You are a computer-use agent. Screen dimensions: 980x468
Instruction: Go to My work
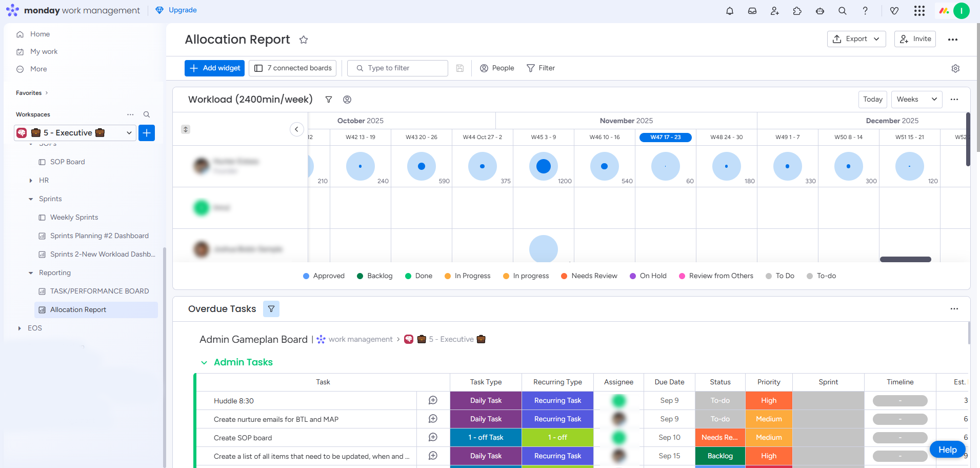tap(44, 52)
